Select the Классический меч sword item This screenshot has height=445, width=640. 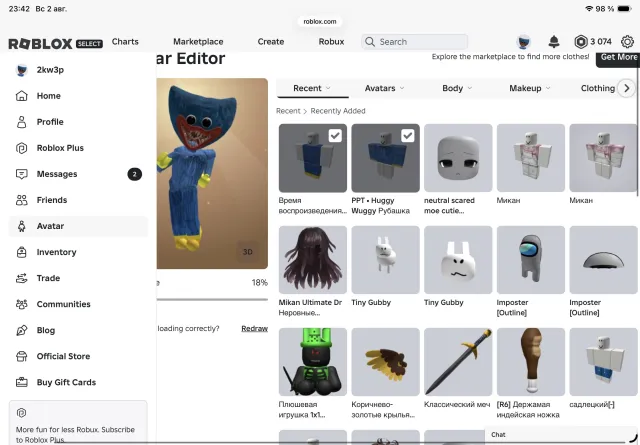tap(458, 362)
